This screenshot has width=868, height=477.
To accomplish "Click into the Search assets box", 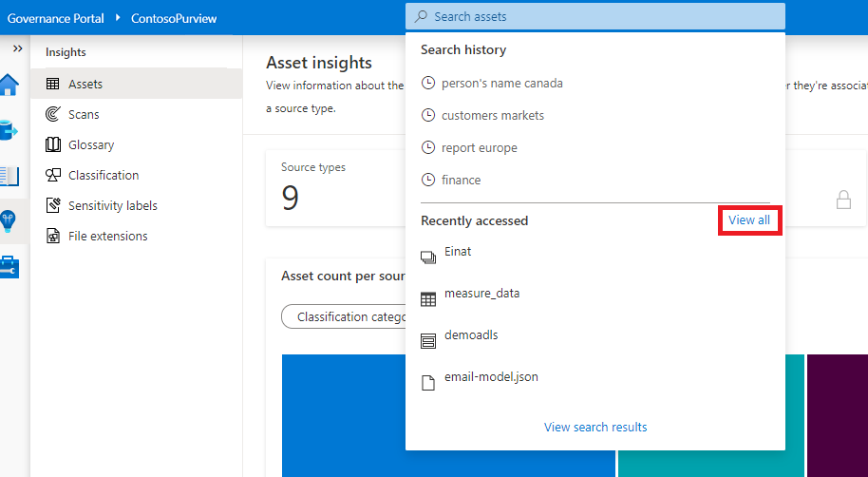I will [x=595, y=17].
